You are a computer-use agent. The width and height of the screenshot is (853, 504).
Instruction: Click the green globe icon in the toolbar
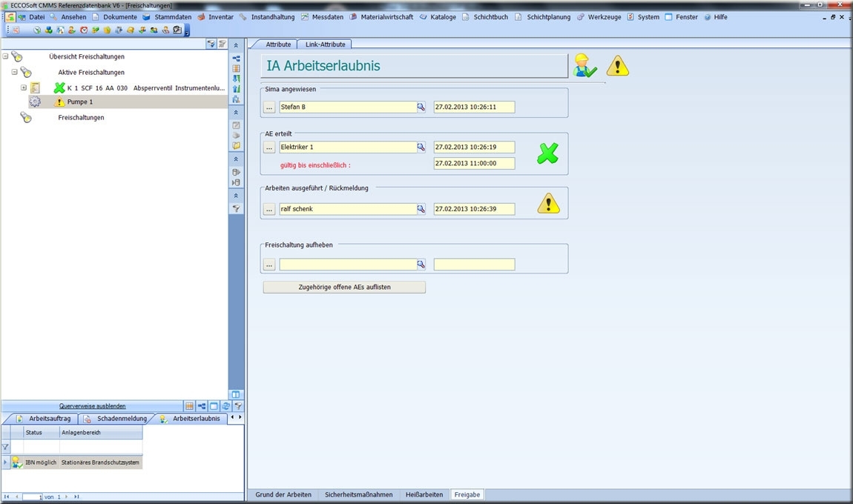[37, 30]
